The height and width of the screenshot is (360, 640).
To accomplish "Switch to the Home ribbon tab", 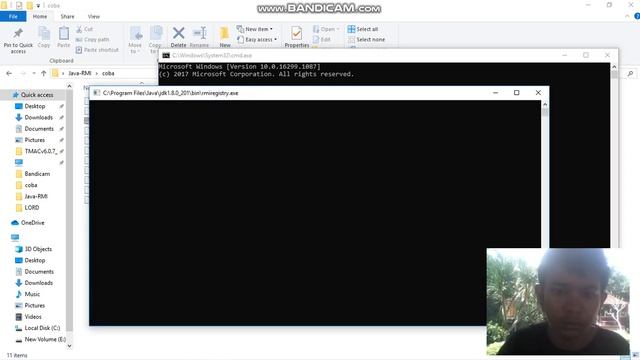I will [x=40, y=16].
